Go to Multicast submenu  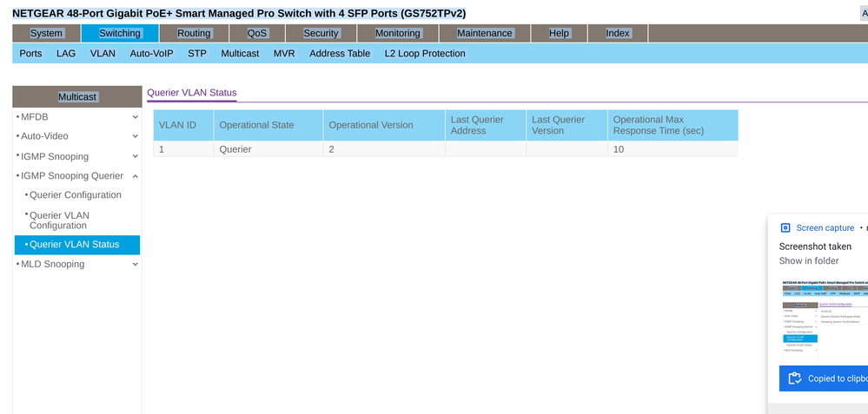pyautogui.click(x=241, y=54)
